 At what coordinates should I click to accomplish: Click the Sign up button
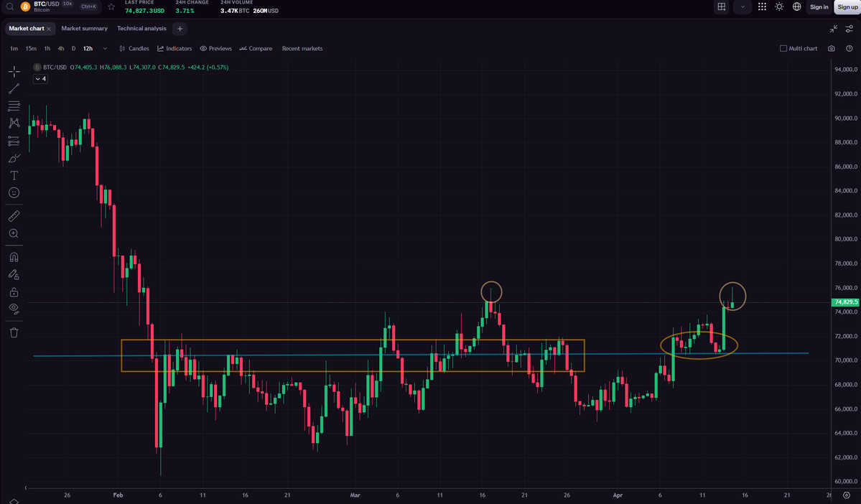tap(847, 7)
